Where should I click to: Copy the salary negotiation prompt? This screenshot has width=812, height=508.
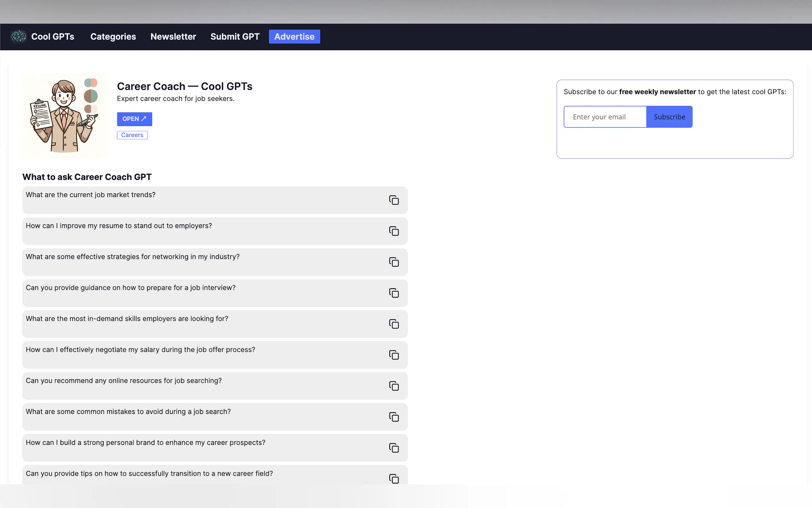pos(394,355)
